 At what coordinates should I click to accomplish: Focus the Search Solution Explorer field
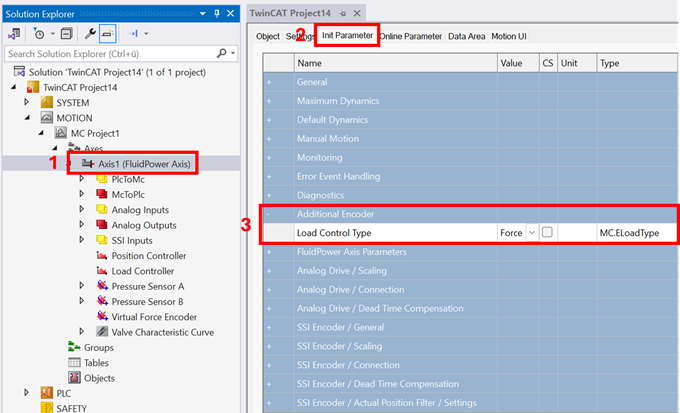pyautogui.click(x=121, y=54)
